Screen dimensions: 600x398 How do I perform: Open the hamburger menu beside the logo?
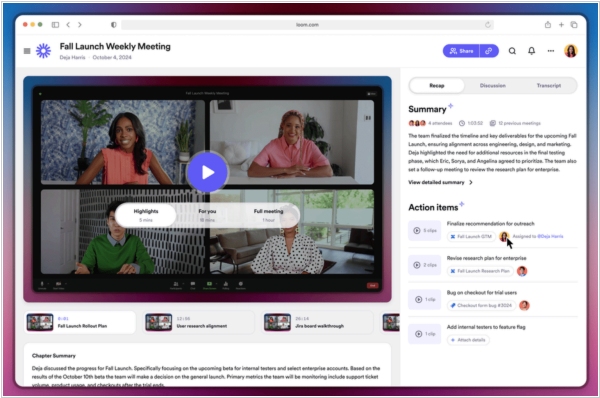27,51
